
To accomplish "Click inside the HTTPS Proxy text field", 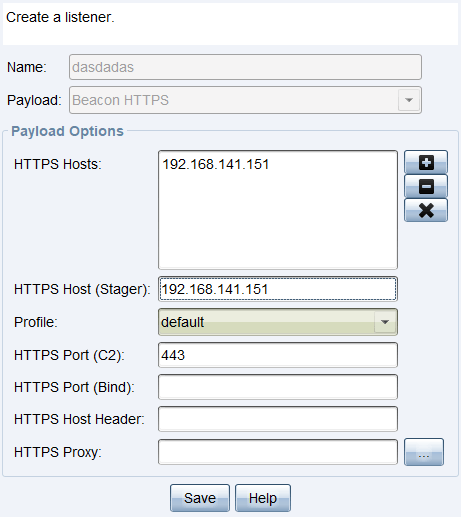I will [278, 452].
